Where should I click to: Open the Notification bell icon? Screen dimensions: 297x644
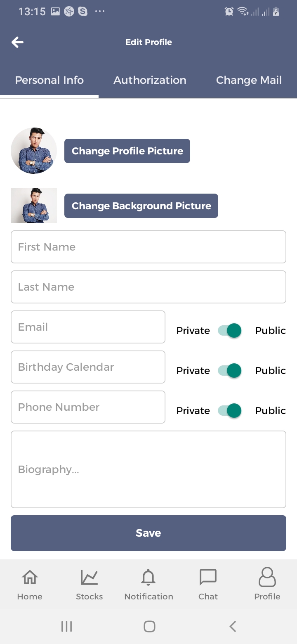point(148,577)
